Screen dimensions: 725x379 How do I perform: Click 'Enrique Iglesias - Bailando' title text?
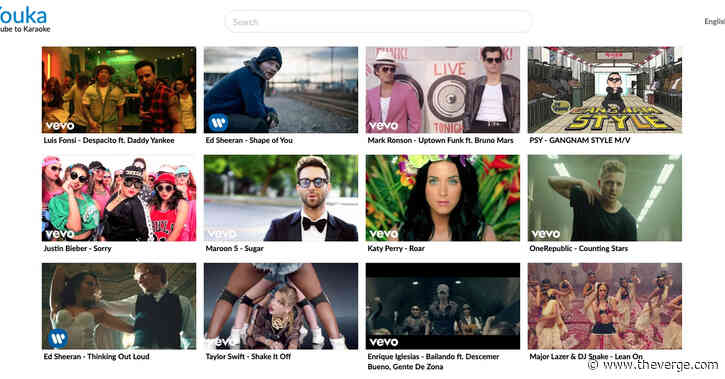pyautogui.click(x=433, y=361)
